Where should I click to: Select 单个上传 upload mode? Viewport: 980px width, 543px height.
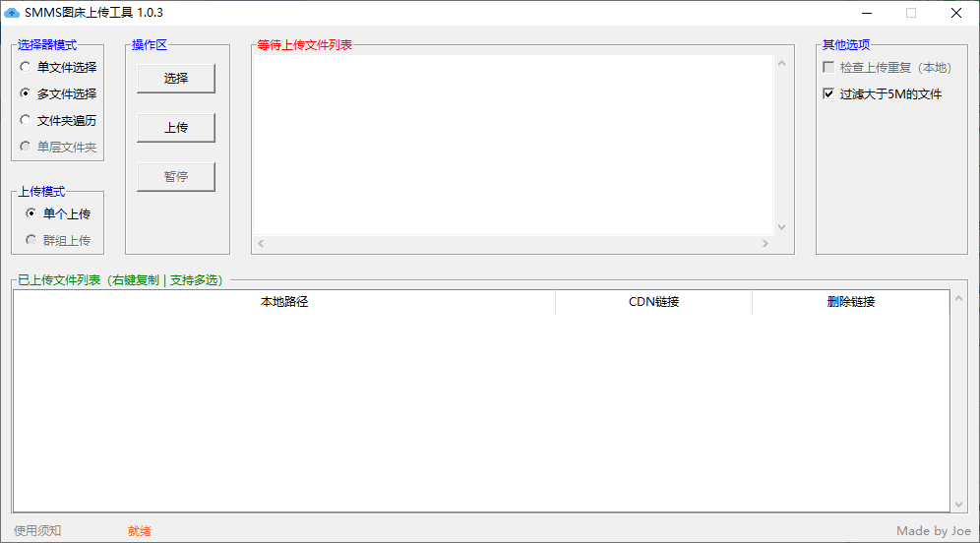(x=58, y=213)
